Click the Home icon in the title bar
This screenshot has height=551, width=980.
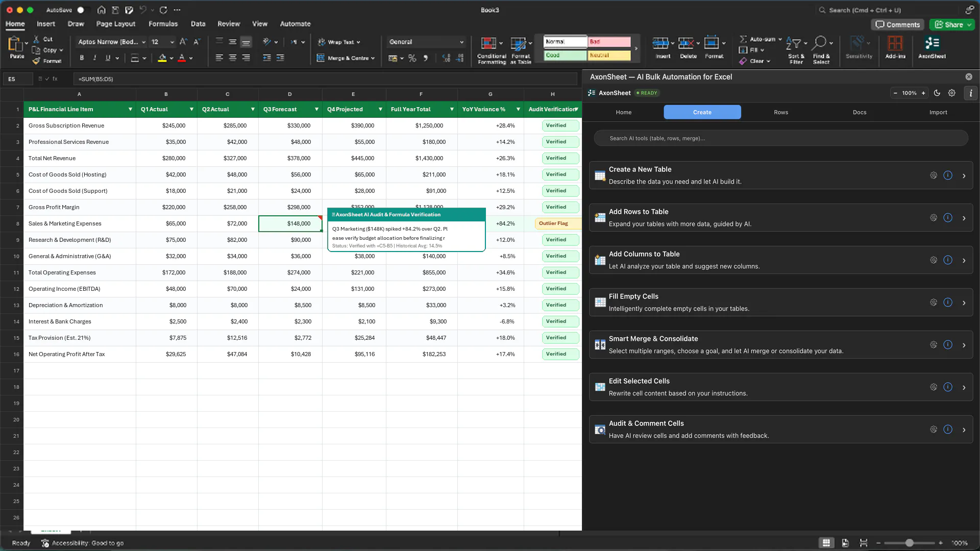[102, 10]
